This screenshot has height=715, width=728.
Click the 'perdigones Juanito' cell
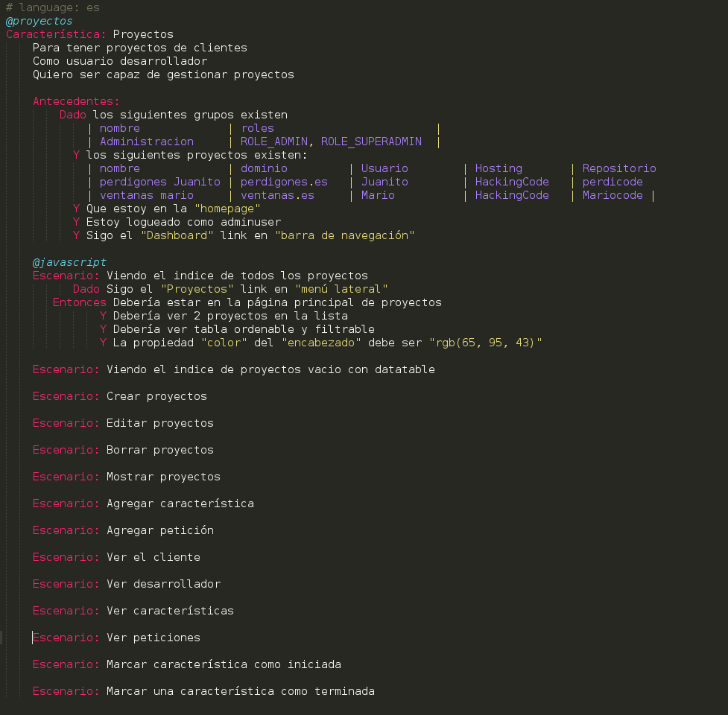[x=160, y=182]
